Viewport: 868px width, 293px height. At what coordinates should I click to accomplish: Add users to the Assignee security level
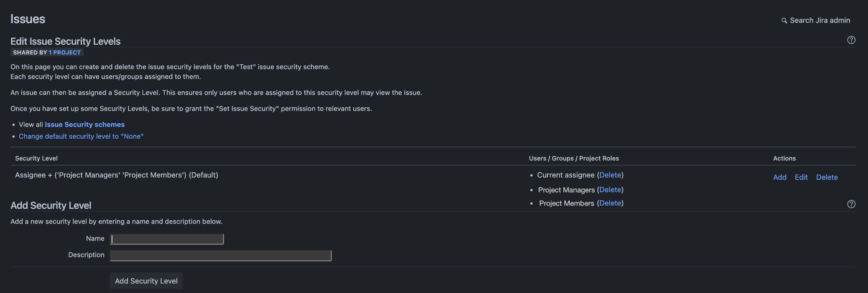pos(780,177)
